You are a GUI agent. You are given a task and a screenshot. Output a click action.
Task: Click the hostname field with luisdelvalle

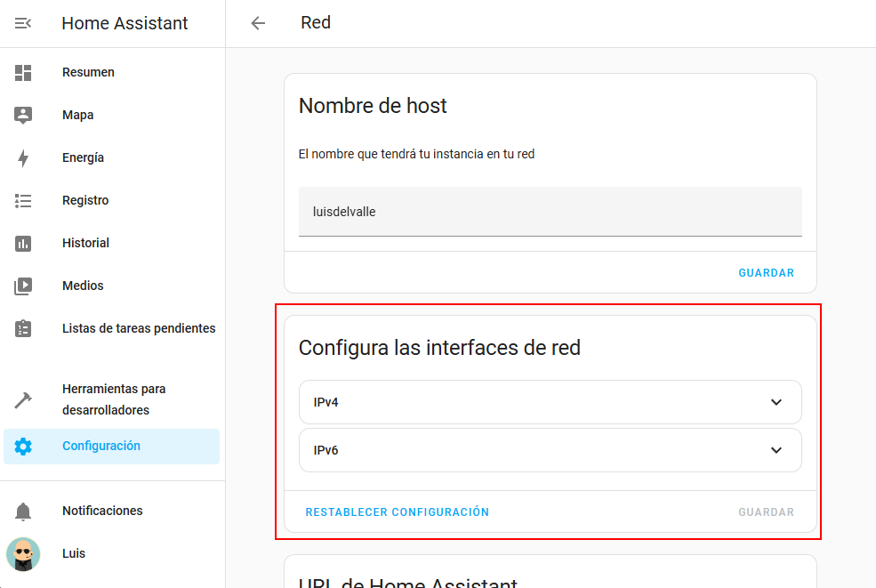tap(550, 212)
